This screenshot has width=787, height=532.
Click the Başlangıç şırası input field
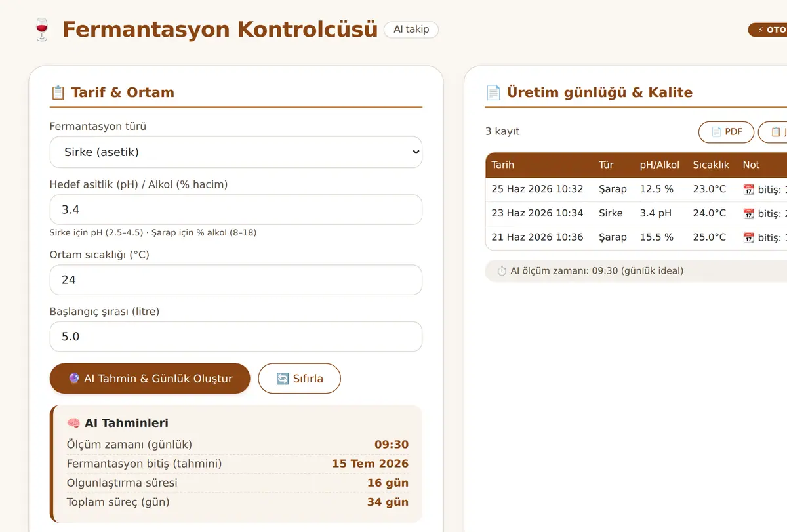(x=236, y=337)
